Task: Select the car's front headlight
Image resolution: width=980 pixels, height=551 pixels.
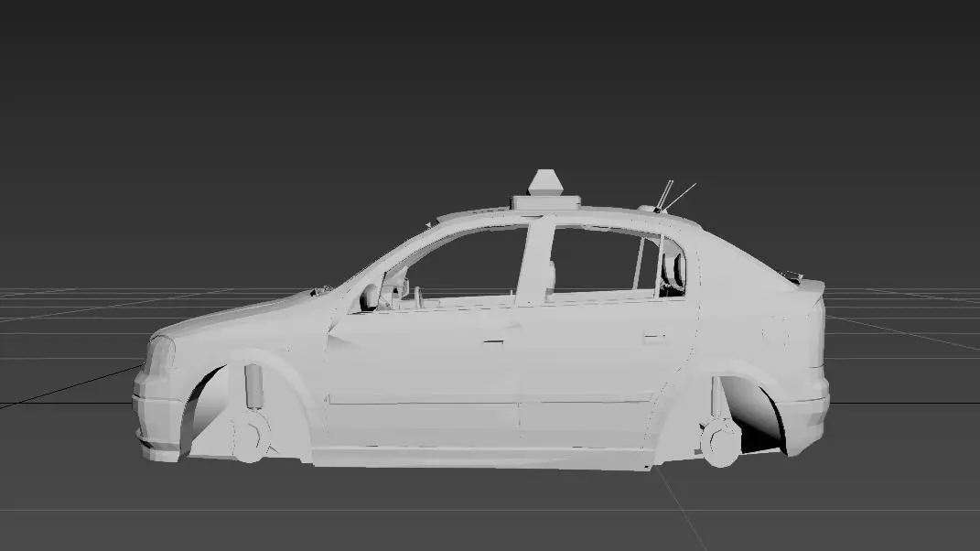Action: 161,356
